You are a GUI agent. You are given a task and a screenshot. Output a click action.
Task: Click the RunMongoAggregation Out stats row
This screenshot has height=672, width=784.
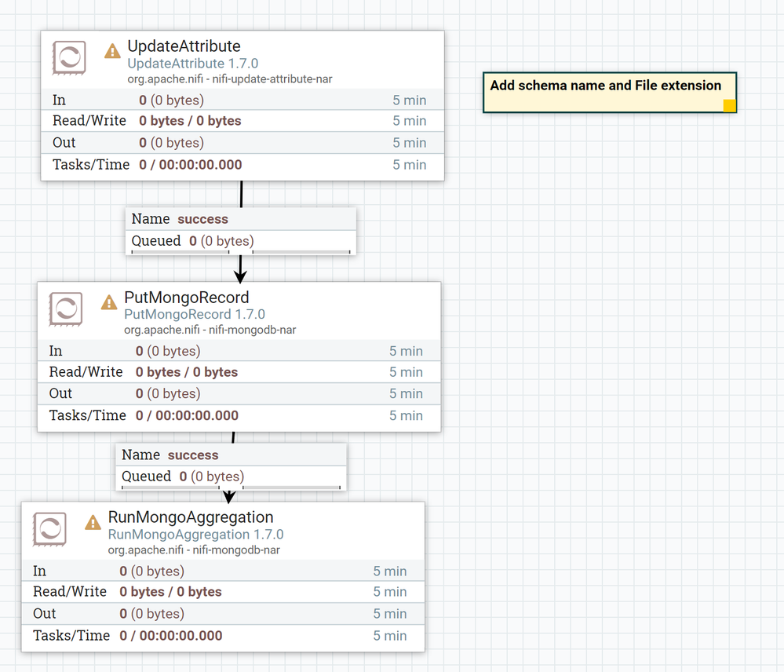[x=223, y=613]
